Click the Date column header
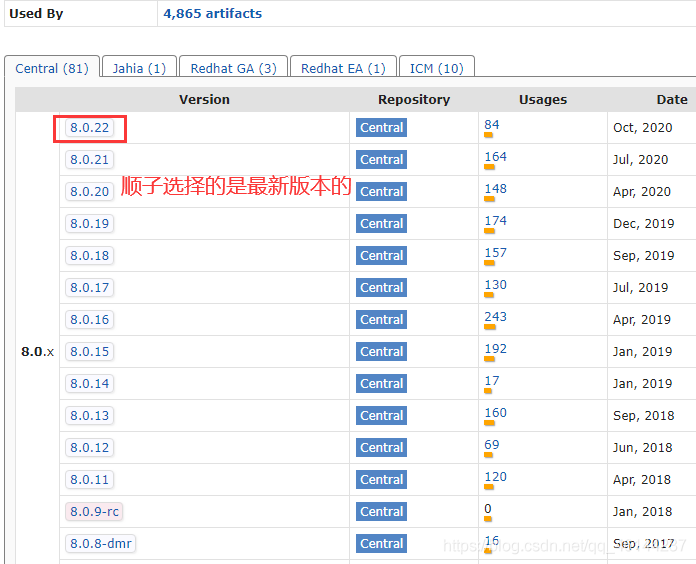The image size is (696, 564). 672,99
